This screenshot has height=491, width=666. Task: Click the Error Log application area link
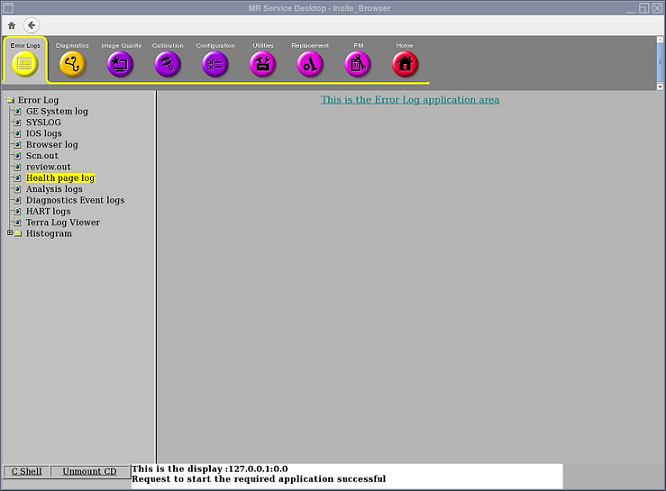[410, 100]
